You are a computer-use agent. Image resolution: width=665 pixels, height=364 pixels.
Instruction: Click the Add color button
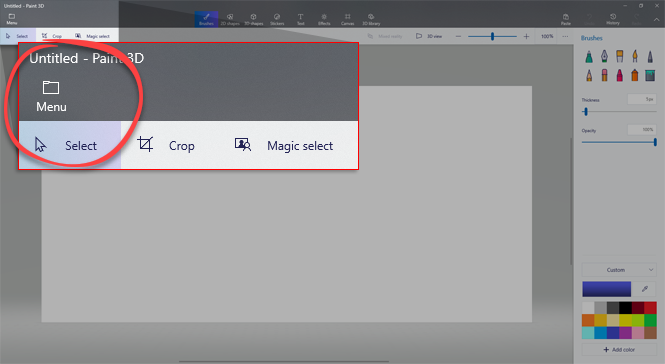[619, 350]
